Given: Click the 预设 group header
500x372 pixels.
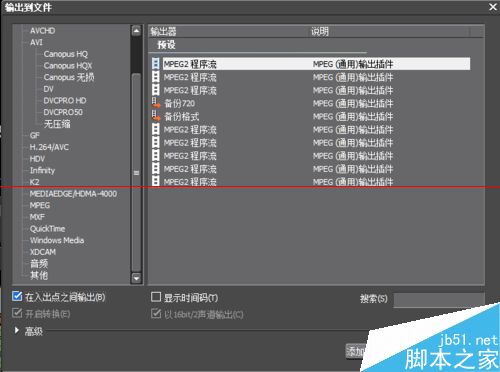Looking at the screenshot, I should 166,45.
